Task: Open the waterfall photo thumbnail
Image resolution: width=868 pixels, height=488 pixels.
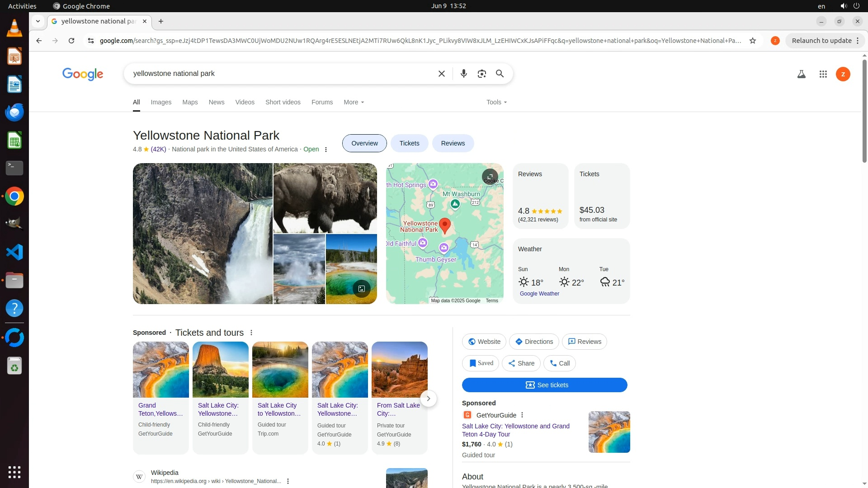Action: (x=203, y=233)
